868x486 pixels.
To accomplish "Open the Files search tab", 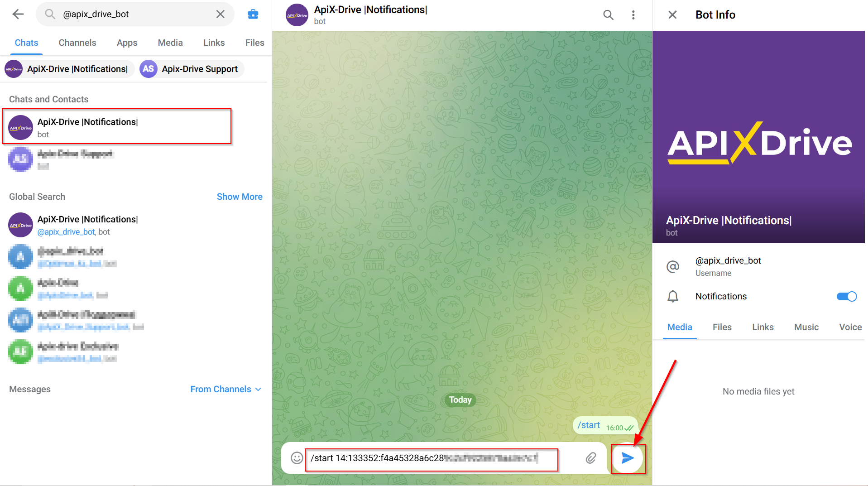I will coord(254,43).
